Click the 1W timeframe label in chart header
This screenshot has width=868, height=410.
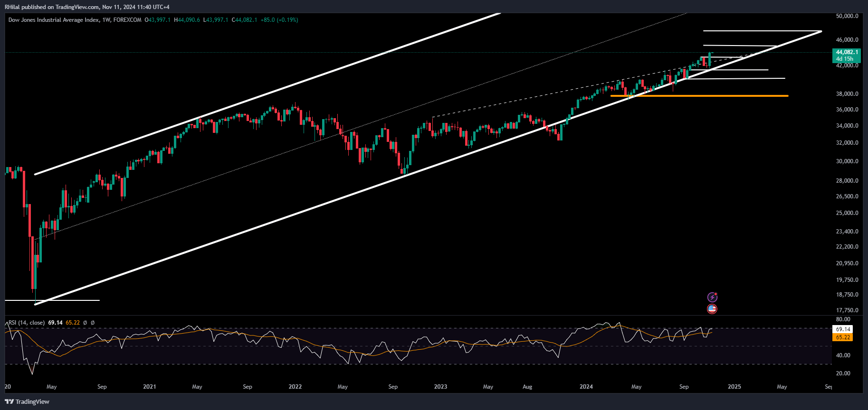pos(106,20)
